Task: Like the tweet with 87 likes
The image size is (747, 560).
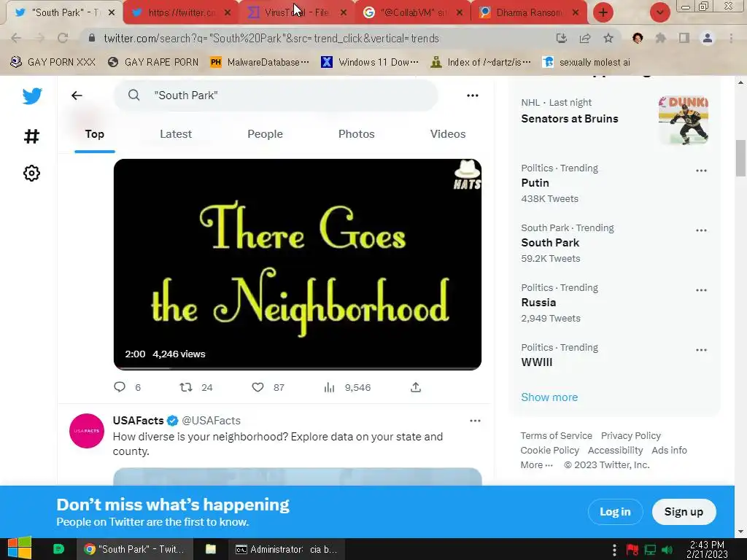Action: (x=258, y=387)
